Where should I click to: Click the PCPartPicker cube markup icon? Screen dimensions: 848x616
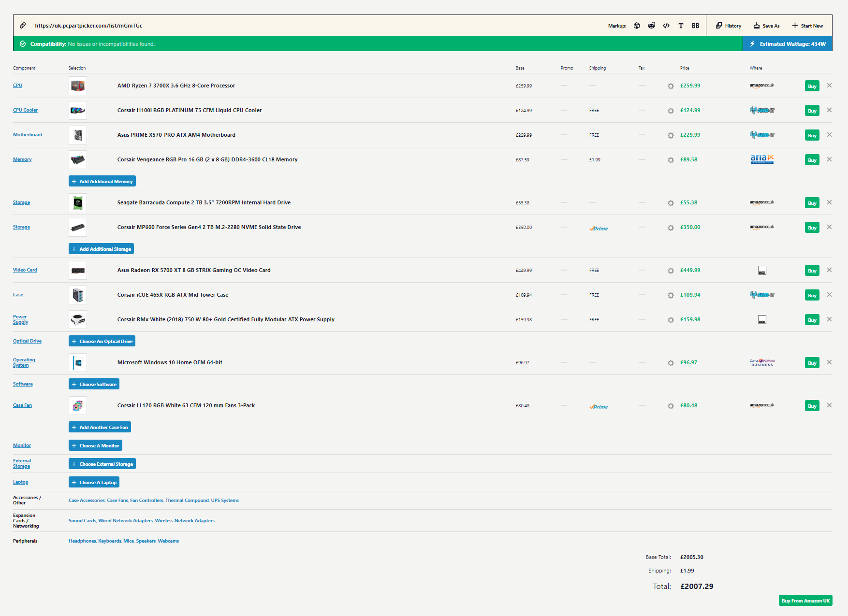[637, 26]
